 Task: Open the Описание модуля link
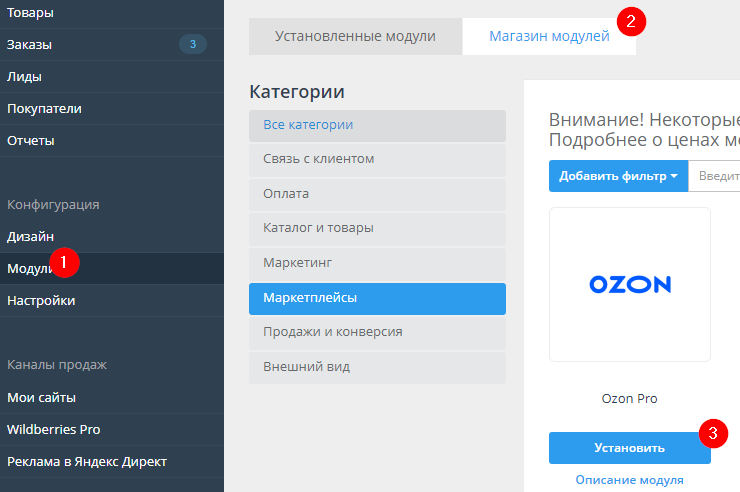click(x=630, y=480)
